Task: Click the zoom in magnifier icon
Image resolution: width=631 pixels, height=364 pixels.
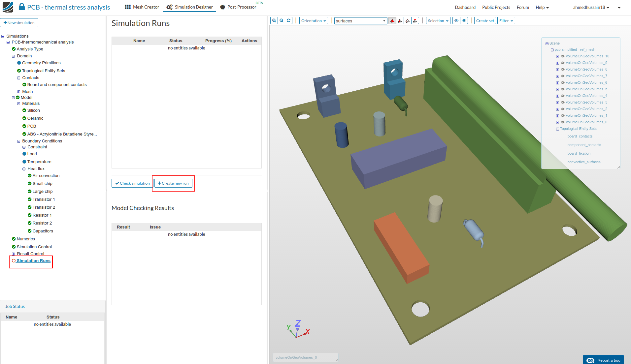Action: click(x=274, y=21)
